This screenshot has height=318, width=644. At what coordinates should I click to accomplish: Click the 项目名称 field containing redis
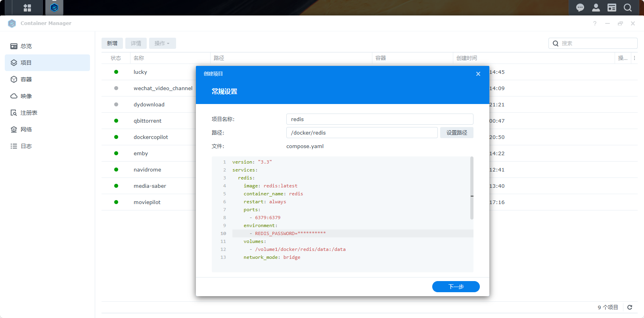click(x=379, y=119)
